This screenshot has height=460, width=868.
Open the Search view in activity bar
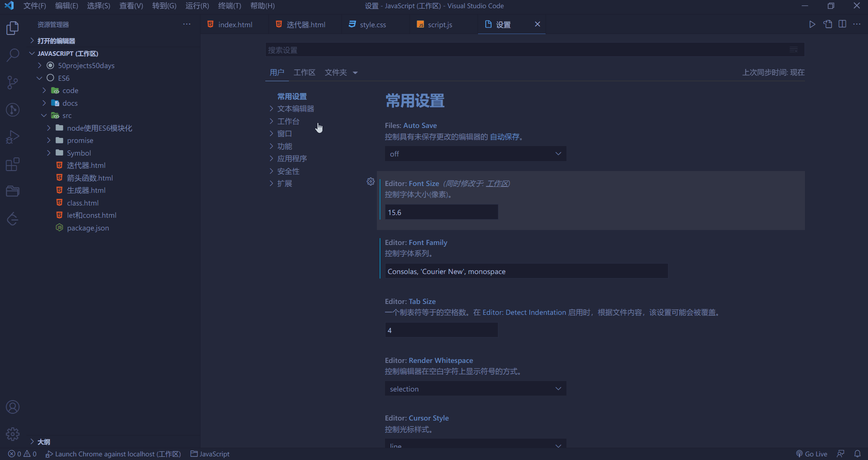click(13, 55)
